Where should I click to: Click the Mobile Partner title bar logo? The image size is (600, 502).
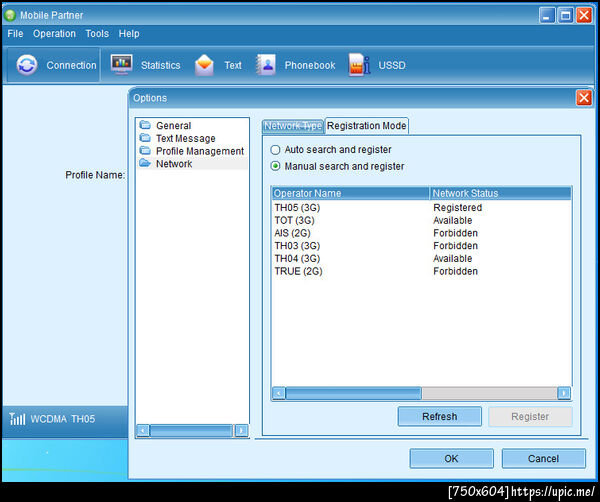point(10,15)
